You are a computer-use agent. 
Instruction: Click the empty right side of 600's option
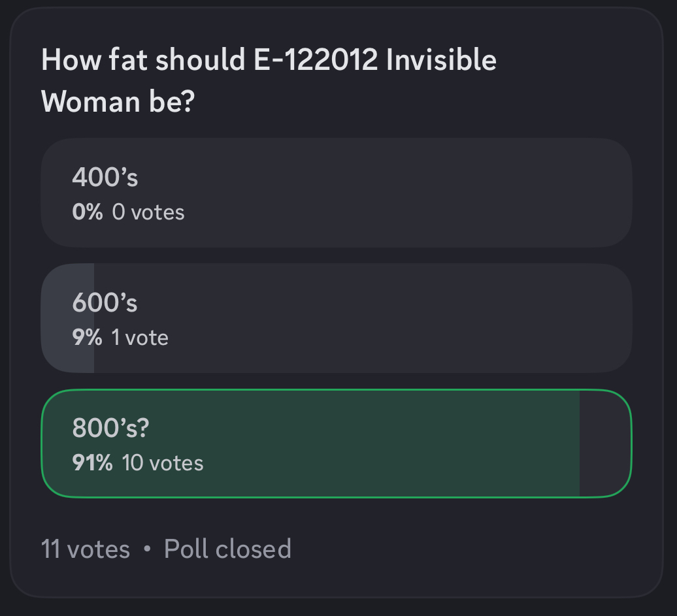click(x=457, y=318)
